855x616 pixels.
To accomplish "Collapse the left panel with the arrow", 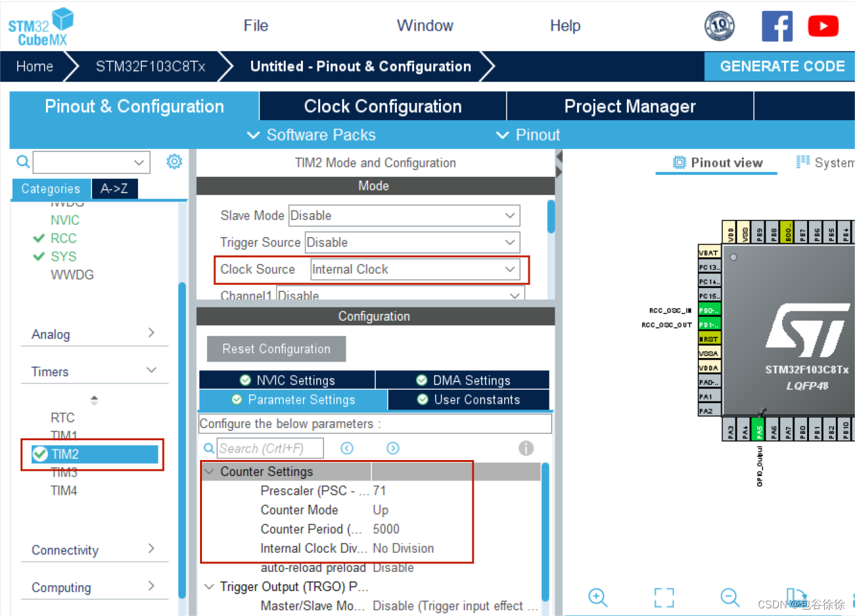I will pyautogui.click(x=559, y=156).
